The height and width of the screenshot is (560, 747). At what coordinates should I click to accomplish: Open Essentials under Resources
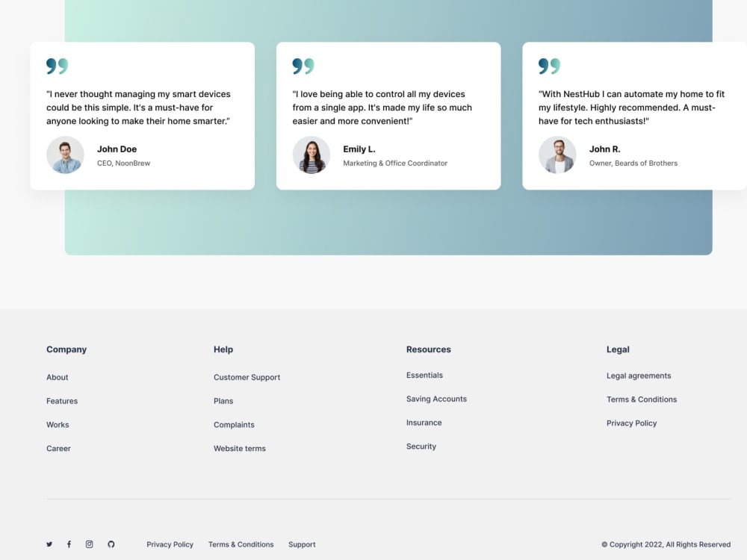424,376
